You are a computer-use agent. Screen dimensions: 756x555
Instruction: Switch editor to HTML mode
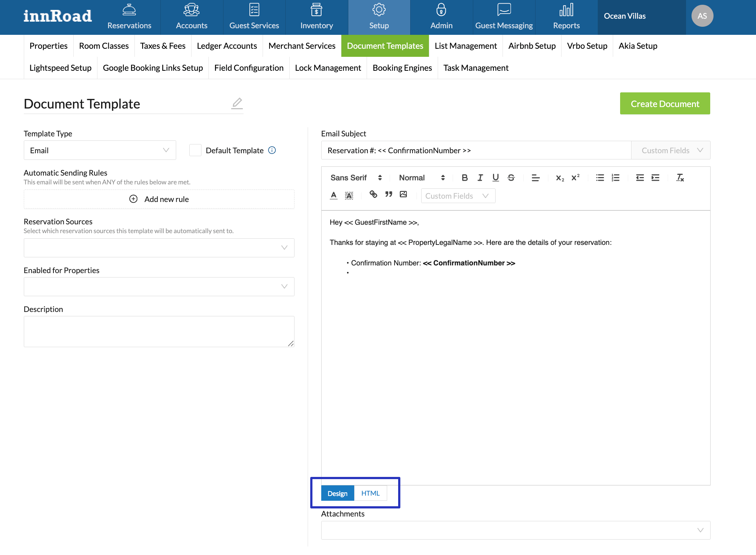coord(370,493)
